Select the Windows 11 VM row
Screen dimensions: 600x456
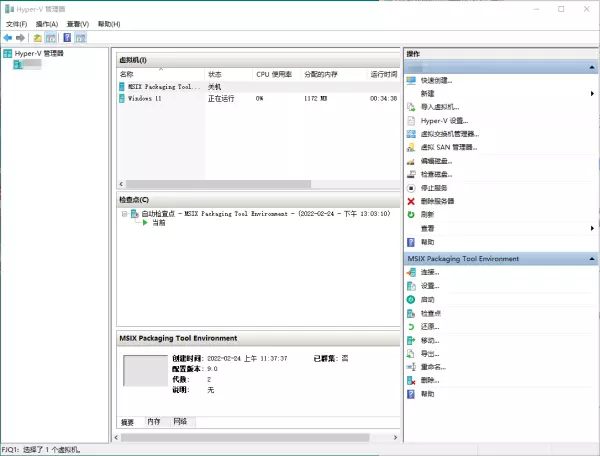point(258,99)
